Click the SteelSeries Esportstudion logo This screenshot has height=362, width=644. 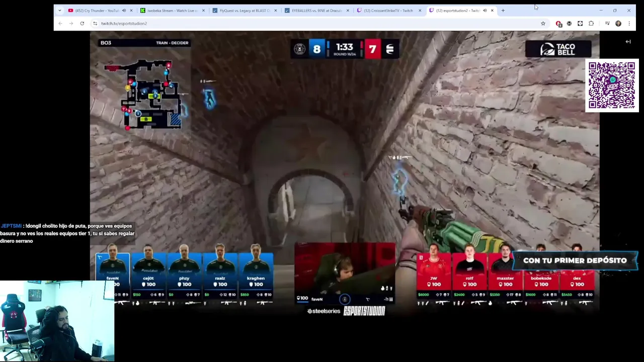(x=346, y=311)
